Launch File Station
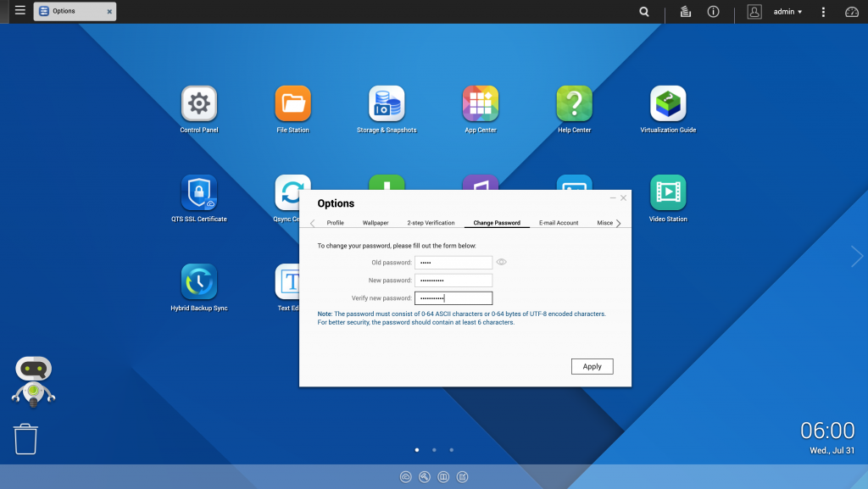The height and width of the screenshot is (489, 868). (292, 104)
